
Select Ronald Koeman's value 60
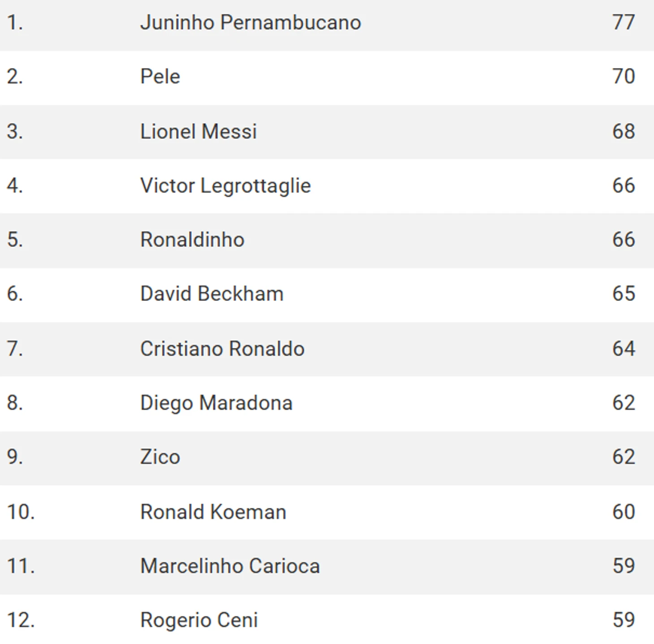pos(624,511)
